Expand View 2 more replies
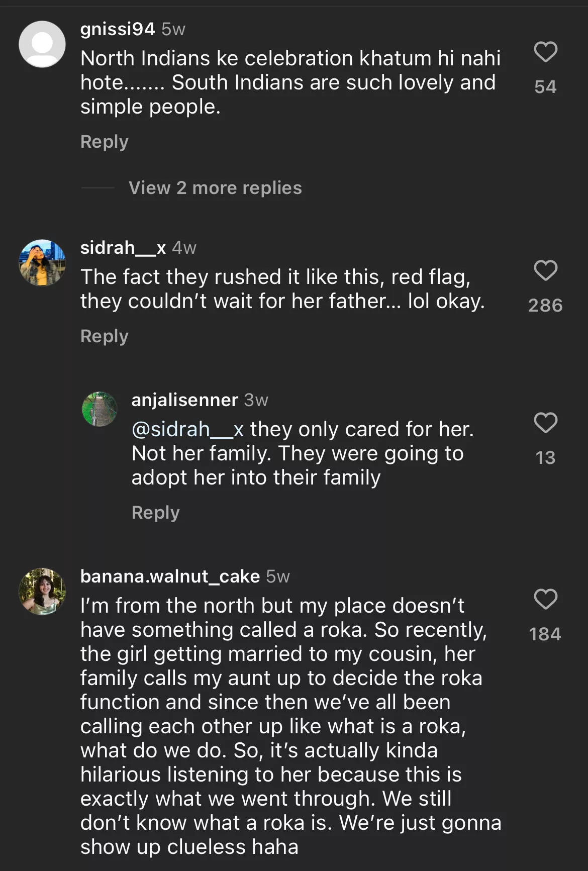The width and height of the screenshot is (588, 871). point(215,188)
